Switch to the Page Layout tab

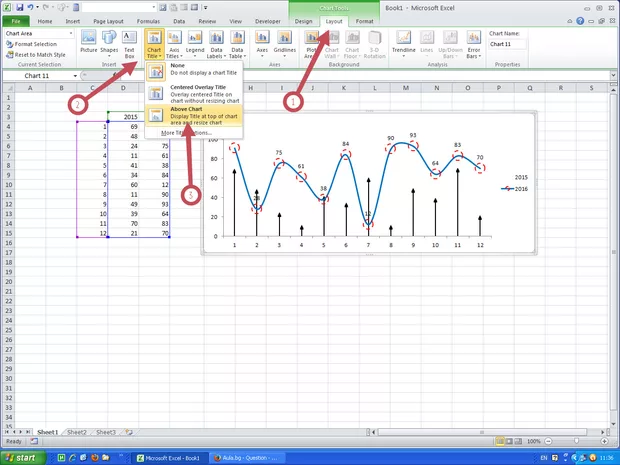click(x=108, y=21)
